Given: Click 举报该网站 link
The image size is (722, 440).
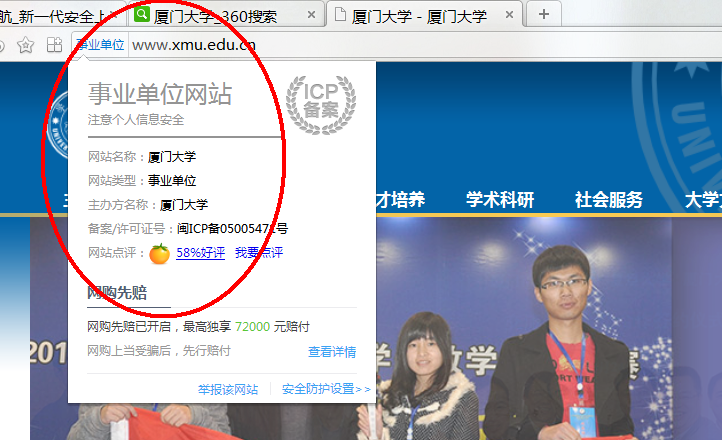Looking at the screenshot, I should pyautogui.click(x=228, y=390).
